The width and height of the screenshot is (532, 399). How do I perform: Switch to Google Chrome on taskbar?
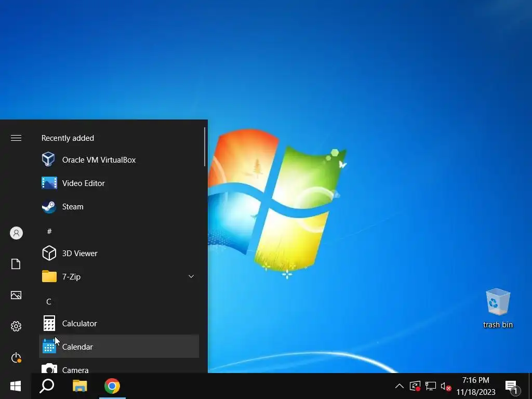(112, 386)
